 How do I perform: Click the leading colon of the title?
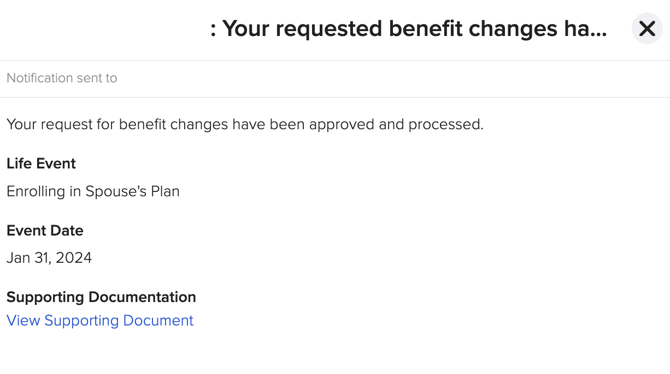[x=213, y=31]
